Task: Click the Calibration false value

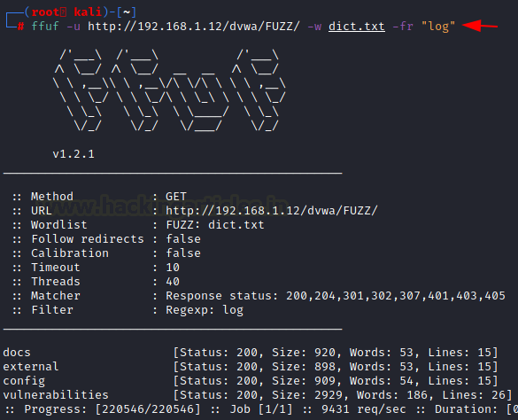Action: 183,253
